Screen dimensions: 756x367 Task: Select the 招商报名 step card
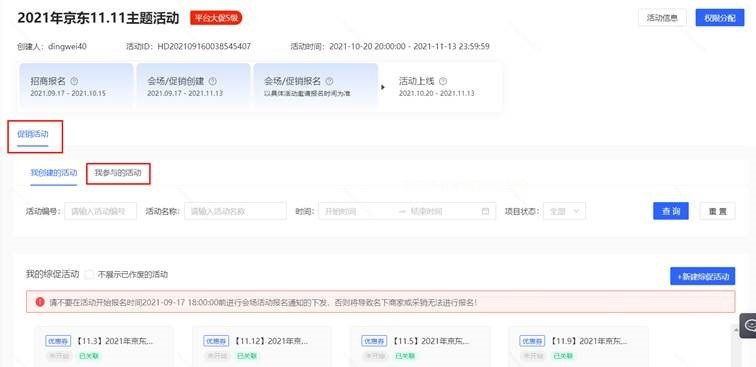76,87
